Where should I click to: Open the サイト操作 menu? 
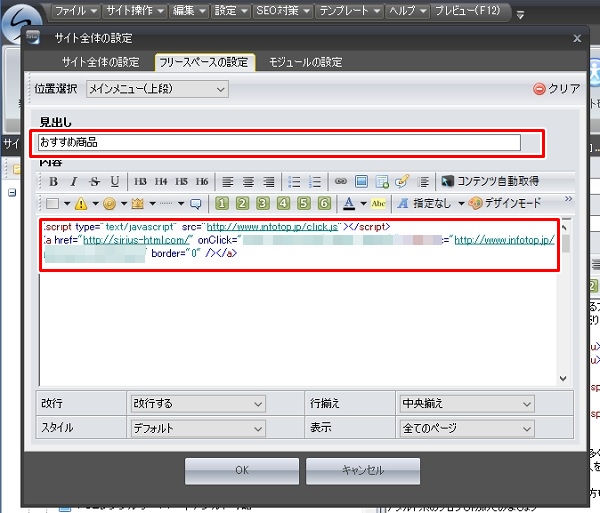[x=135, y=11]
